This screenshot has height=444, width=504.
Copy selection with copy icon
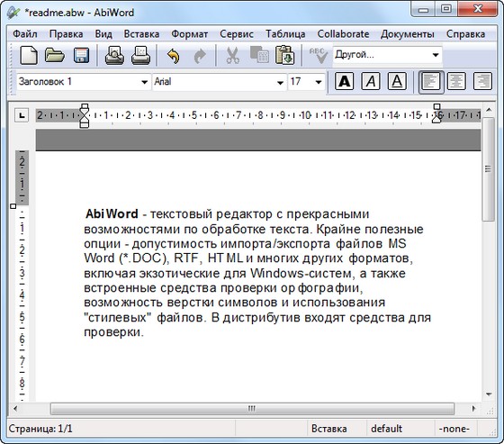(x=259, y=55)
